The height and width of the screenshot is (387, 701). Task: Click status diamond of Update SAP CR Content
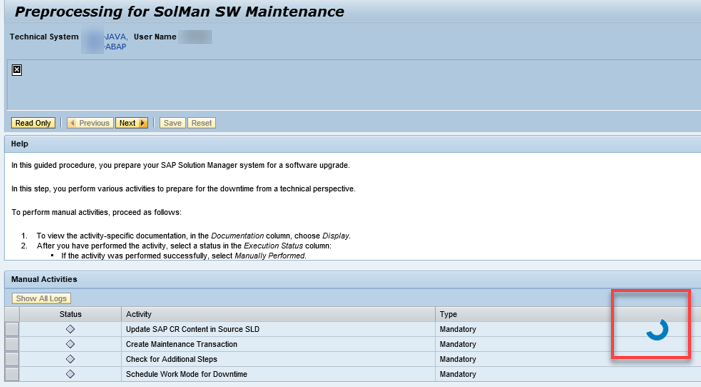pyautogui.click(x=70, y=329)
